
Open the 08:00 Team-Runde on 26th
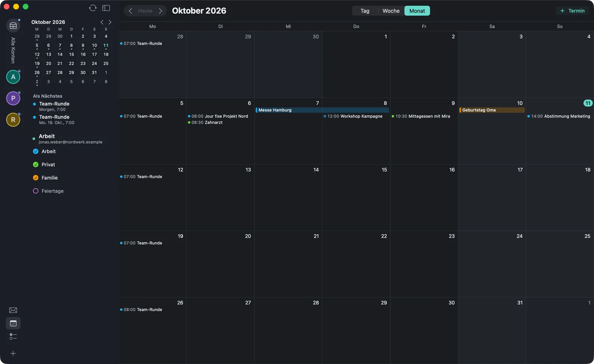click(x=141, y=309)
